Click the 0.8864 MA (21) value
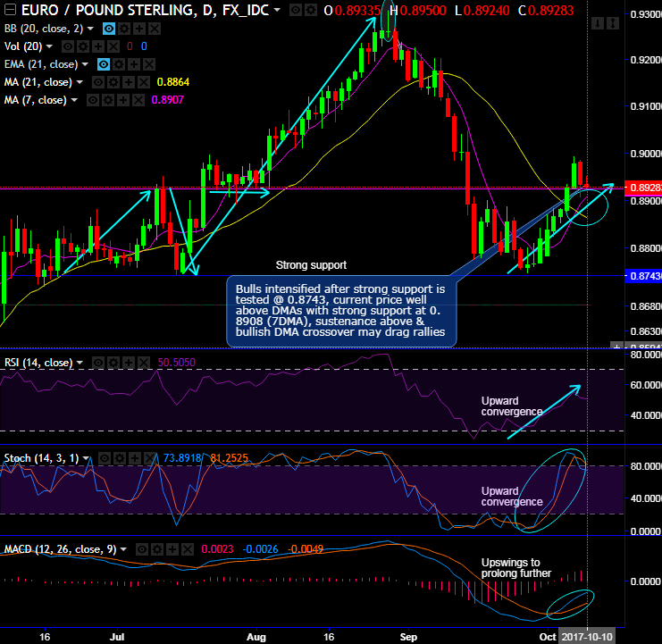The width and height of the screenshot is (662, 644). coord(173,82)
